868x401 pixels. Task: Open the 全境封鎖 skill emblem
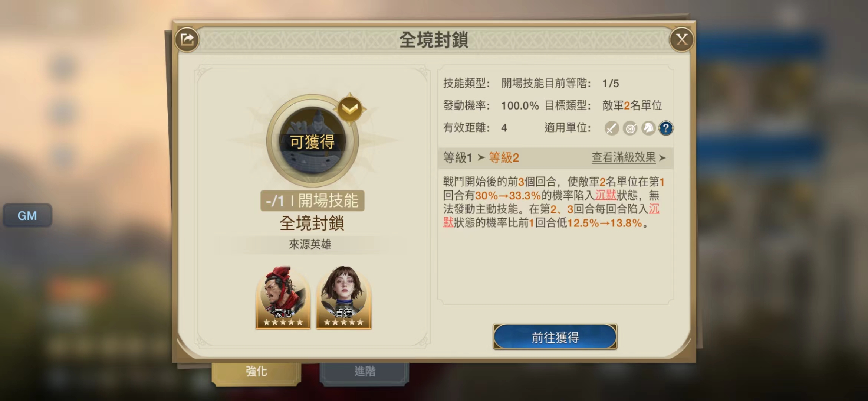(x=312, y=140)
